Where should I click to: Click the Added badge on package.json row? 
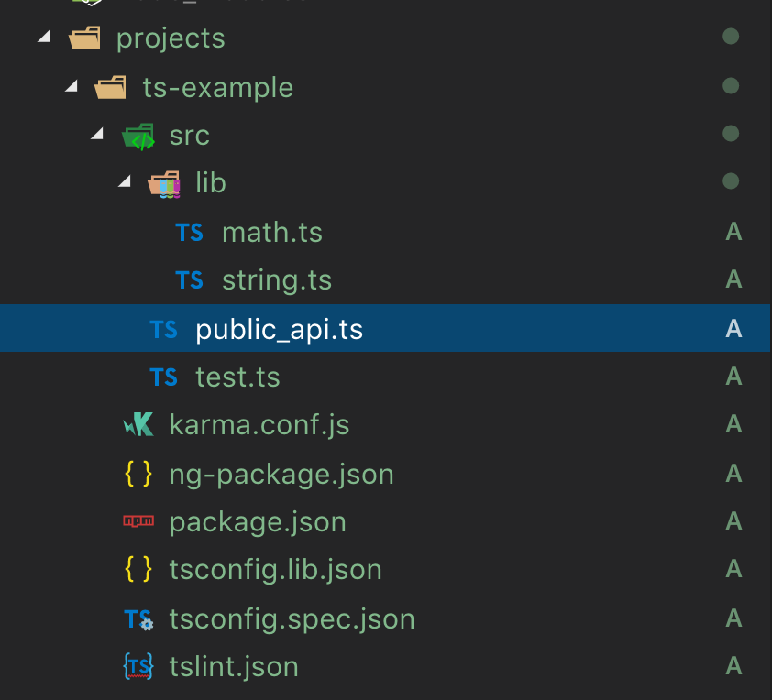click(x=733, y=521)
